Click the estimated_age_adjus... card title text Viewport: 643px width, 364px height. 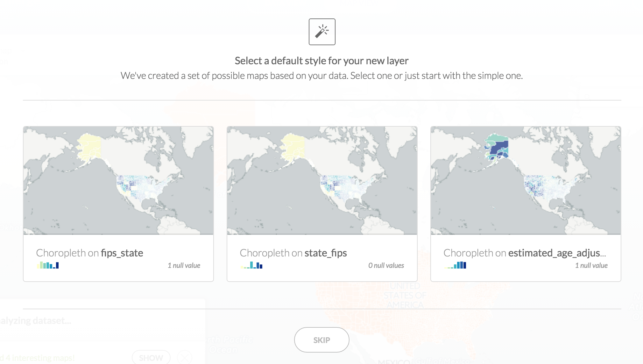point(525,253)
